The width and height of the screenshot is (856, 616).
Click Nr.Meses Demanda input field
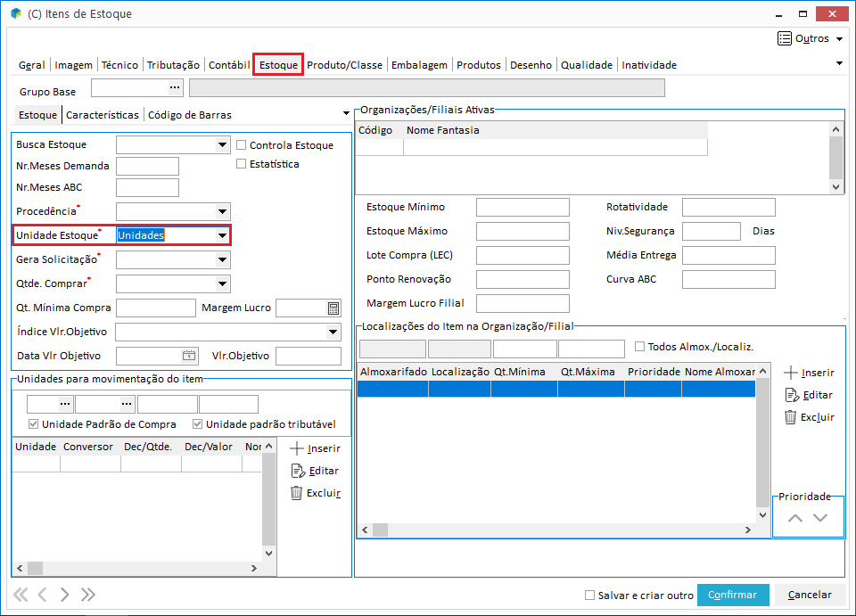147,167
